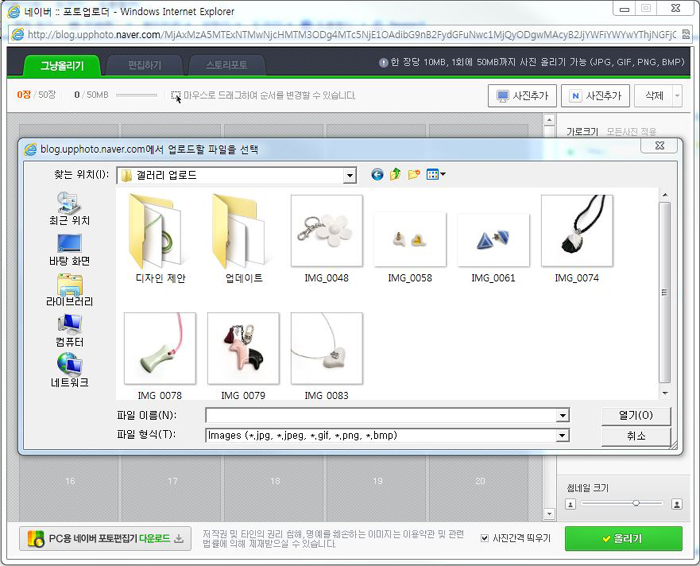
Task: Switch to the 편집하기 tab
Action: 145,65
